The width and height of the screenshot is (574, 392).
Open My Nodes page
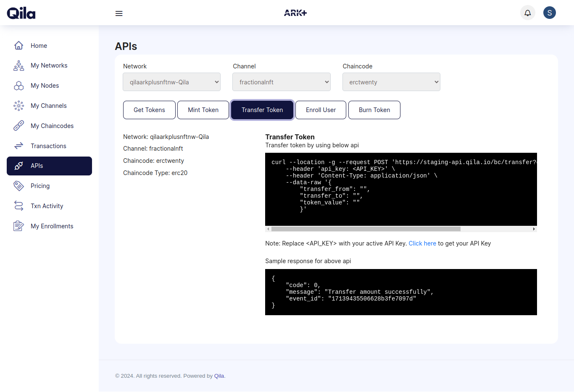[49, 86]
